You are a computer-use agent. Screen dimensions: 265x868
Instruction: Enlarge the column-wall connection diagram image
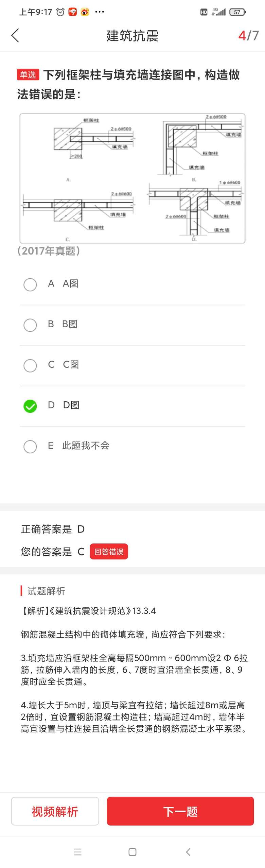132,178
